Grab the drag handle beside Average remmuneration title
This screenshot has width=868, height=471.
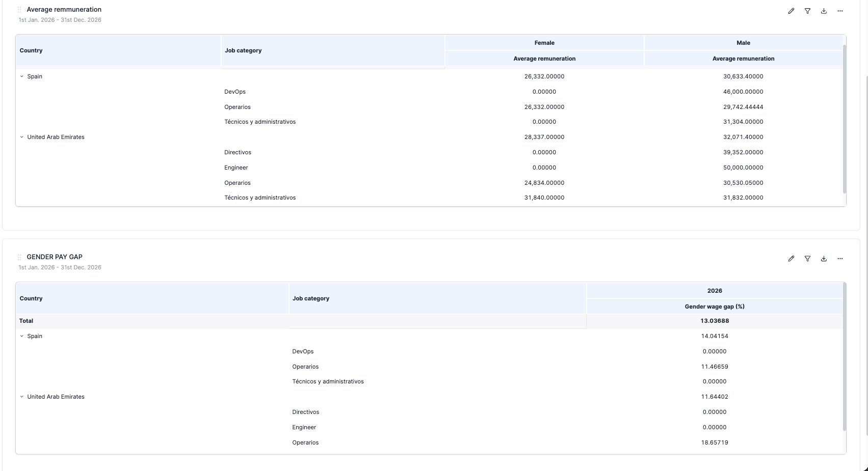click(19, 10)
